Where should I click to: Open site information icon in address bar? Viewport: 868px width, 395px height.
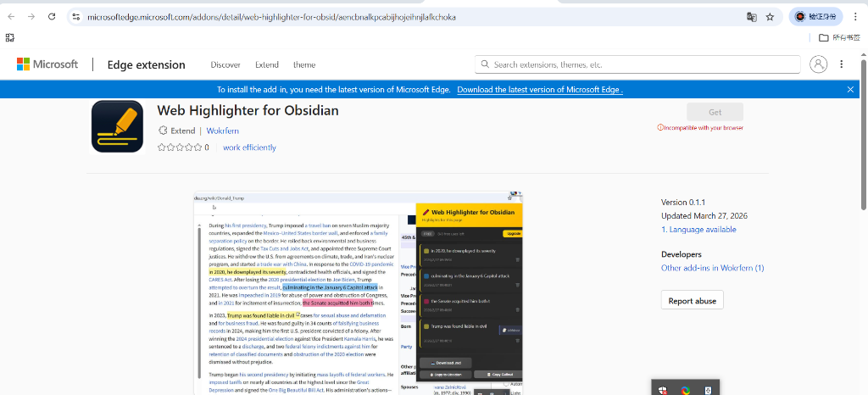(76, 17)
